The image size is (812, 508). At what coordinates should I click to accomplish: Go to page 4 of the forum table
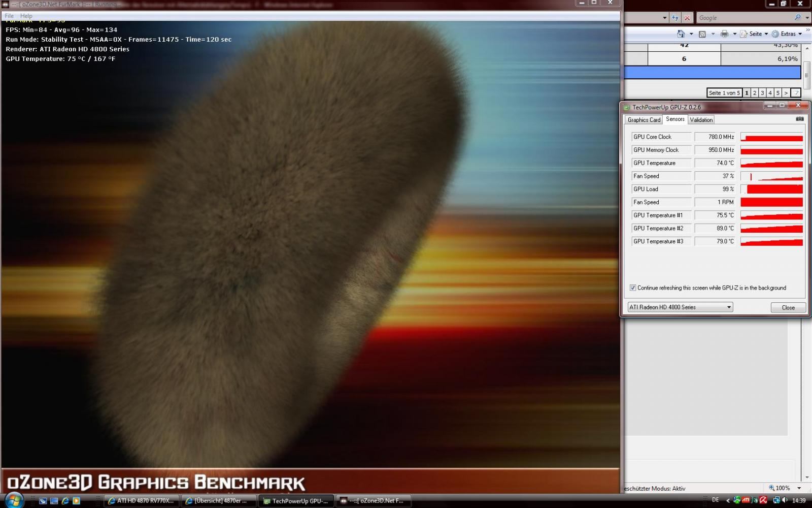(770, 93)
